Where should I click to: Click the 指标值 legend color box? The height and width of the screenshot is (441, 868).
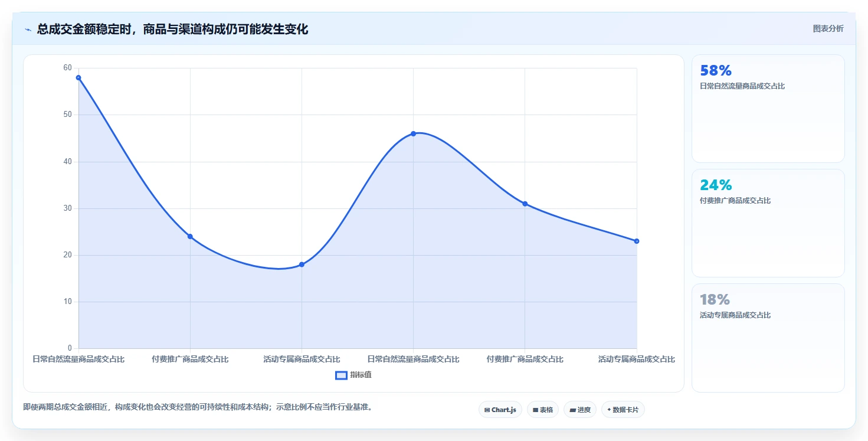tap(341, 375)
